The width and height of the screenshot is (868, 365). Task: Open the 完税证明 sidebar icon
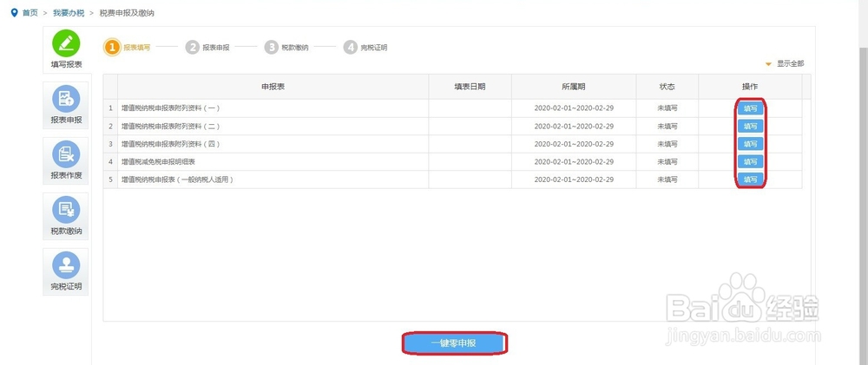click(66, 265)
